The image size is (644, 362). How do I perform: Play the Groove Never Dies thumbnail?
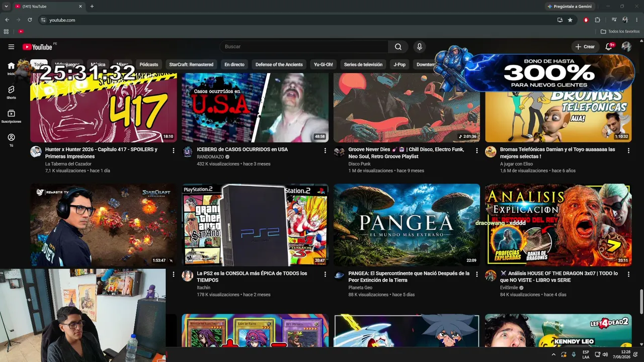tap(407, 108)
